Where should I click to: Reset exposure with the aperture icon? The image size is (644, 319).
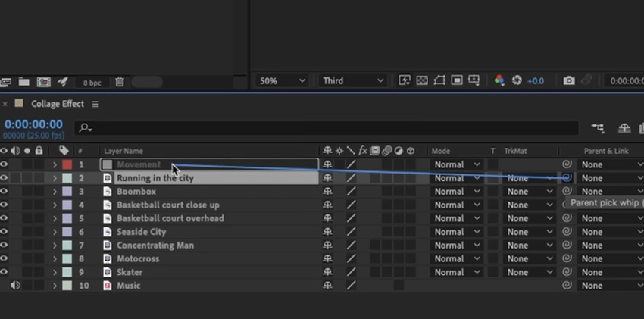click(x=517, y=80)
